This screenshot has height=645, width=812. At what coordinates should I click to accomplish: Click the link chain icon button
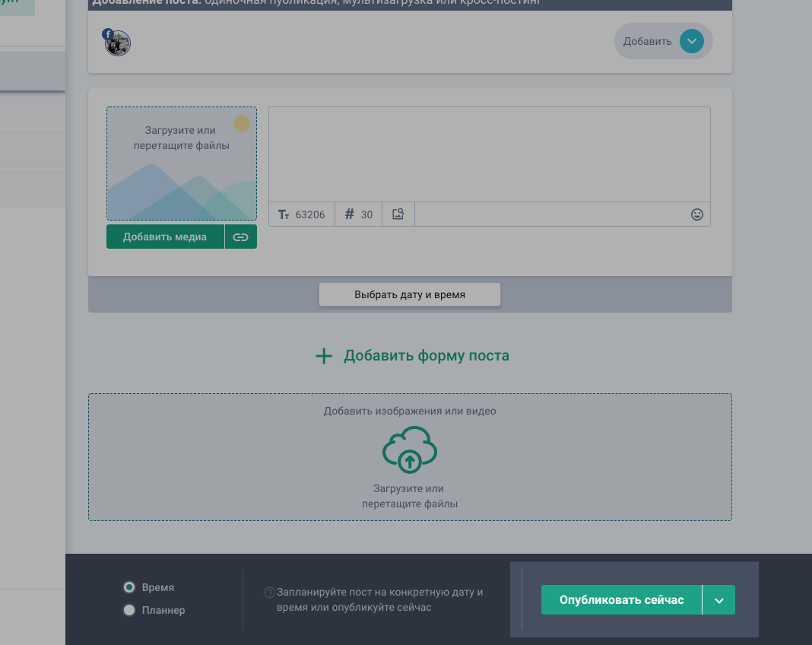pos(241,237)
